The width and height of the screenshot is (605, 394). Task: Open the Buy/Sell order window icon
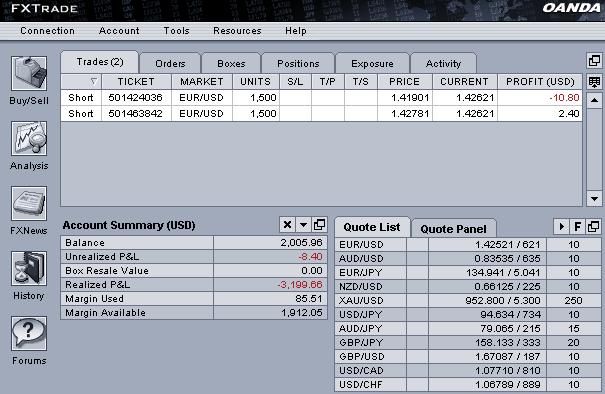coord(29,73)
